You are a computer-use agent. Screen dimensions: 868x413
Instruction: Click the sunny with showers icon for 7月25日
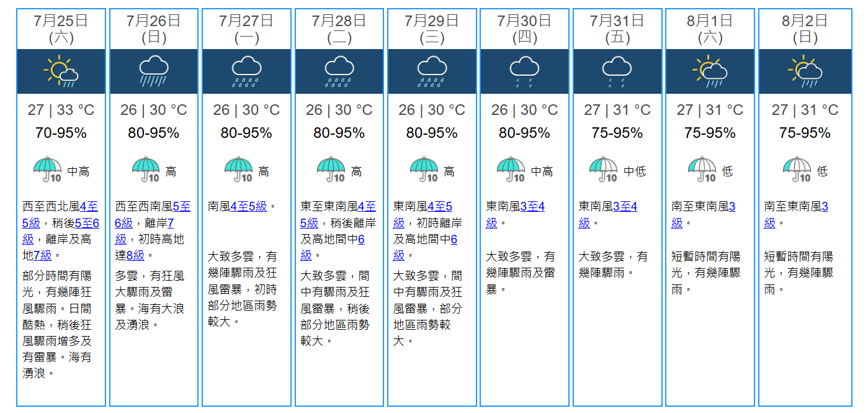pyautogui.click(x=61, y=71)
